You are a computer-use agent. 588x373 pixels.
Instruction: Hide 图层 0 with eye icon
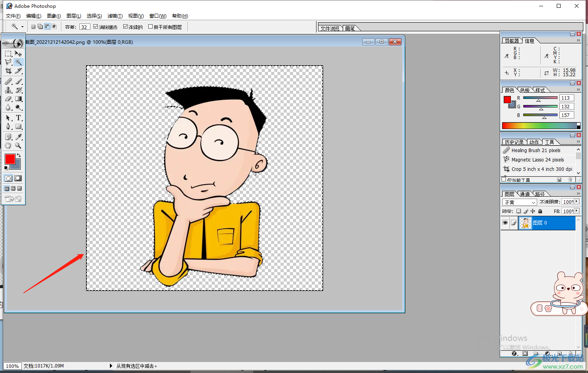click(505, 223)
